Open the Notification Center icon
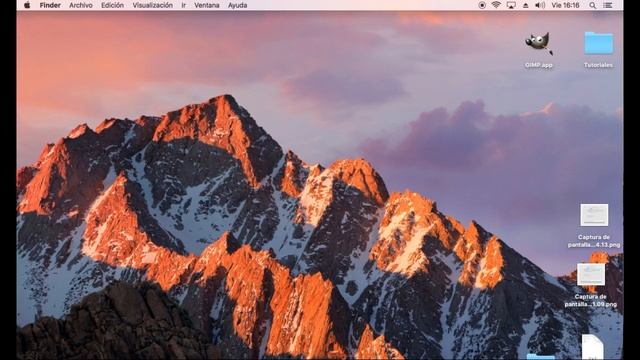The width and height of the screenshot is (640, 360). click(608, 5)
